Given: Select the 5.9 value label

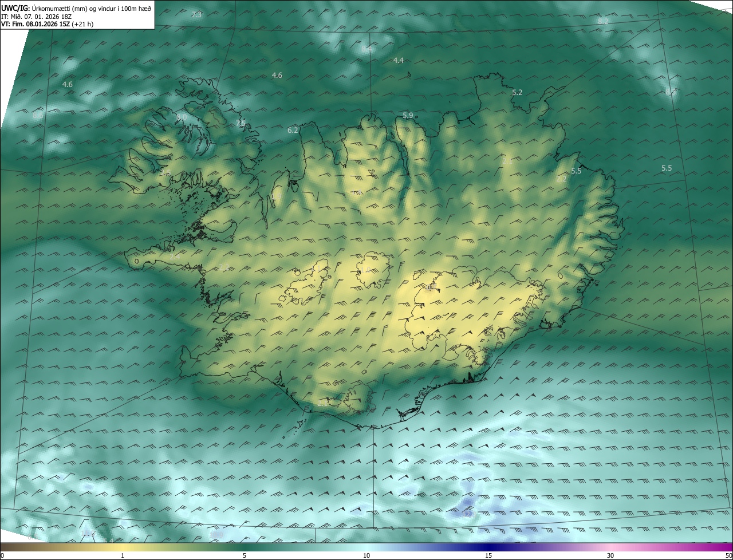Looking at the screenshot, I should pos(408,116).
